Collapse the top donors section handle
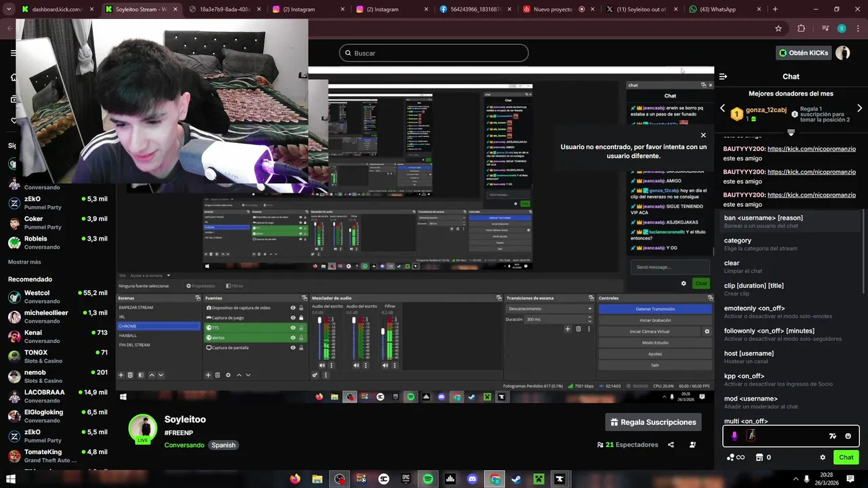This screenshot has height=488, width=868. click(791, 132)
